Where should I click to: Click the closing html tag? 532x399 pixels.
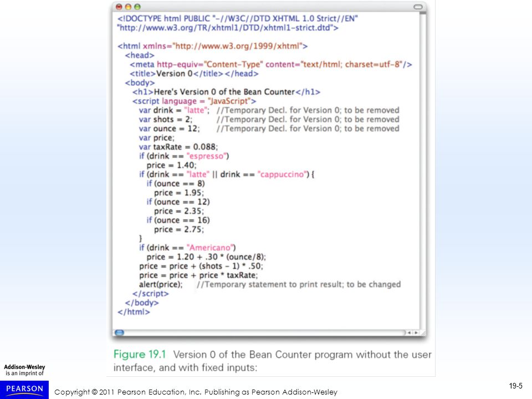point(134,312)
